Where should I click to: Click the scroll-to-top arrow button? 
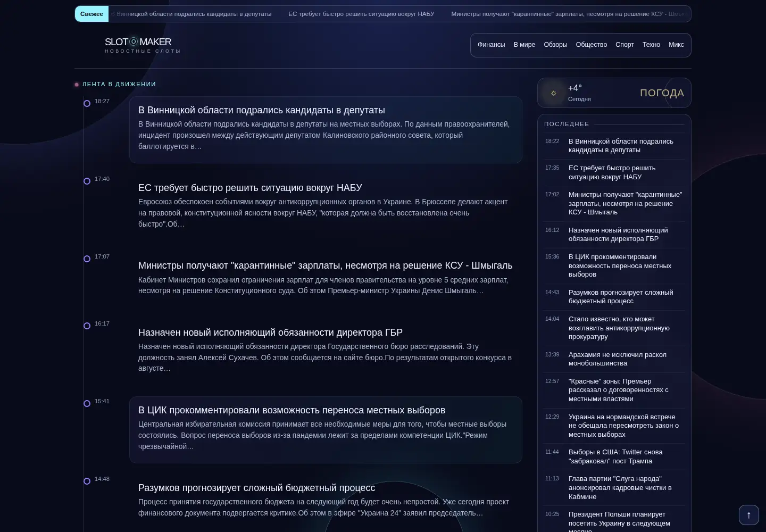click(x=748, y=515)
